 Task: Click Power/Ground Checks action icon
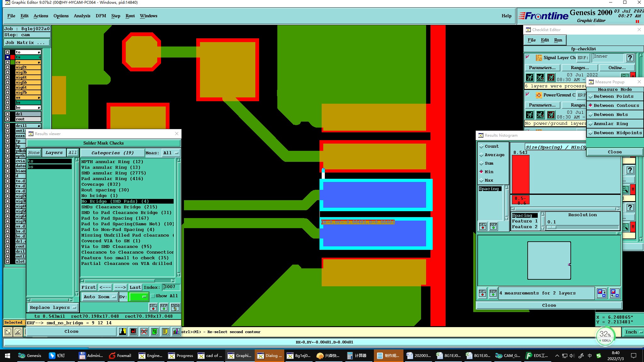pos(539,95)
